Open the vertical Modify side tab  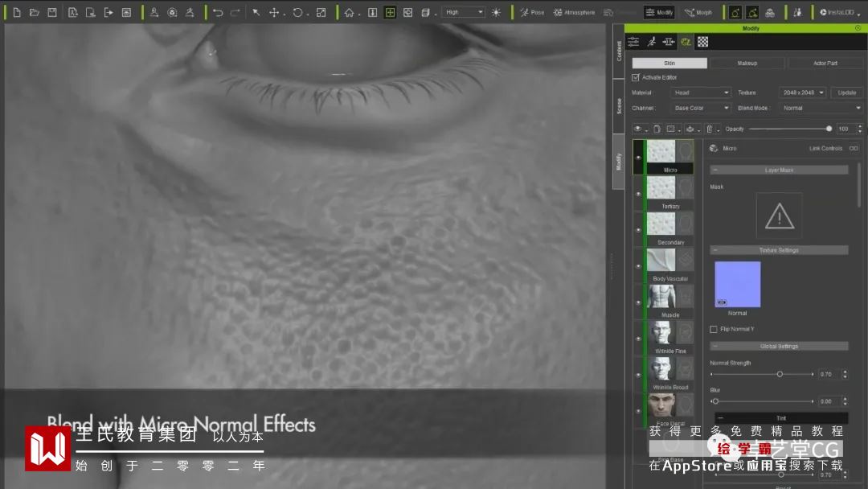pyautogui.click(x=619, y=162)
